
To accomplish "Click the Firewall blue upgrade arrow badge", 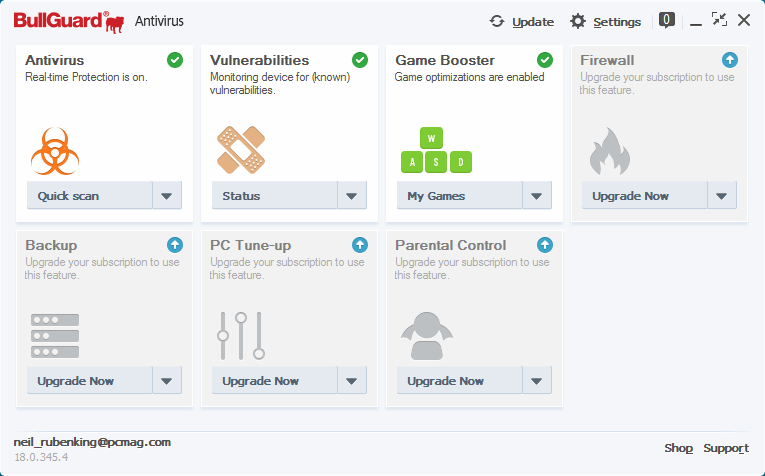I will tap(729, 60).
